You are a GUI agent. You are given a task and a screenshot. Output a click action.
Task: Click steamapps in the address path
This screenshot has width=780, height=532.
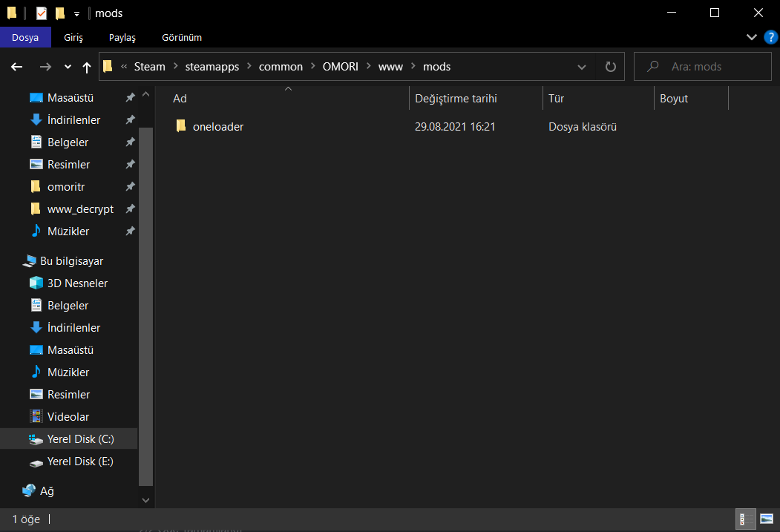(x=212, y=67)
